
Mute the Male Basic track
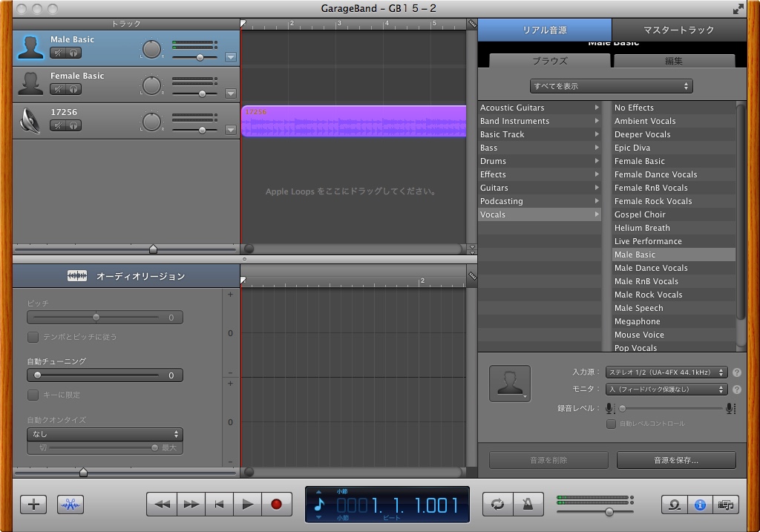pos(57,53)
